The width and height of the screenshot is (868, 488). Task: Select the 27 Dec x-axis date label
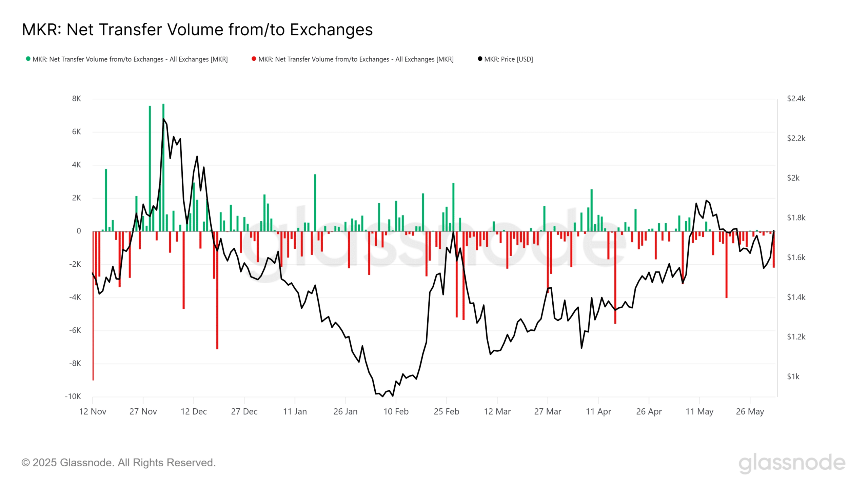(244, 411)
